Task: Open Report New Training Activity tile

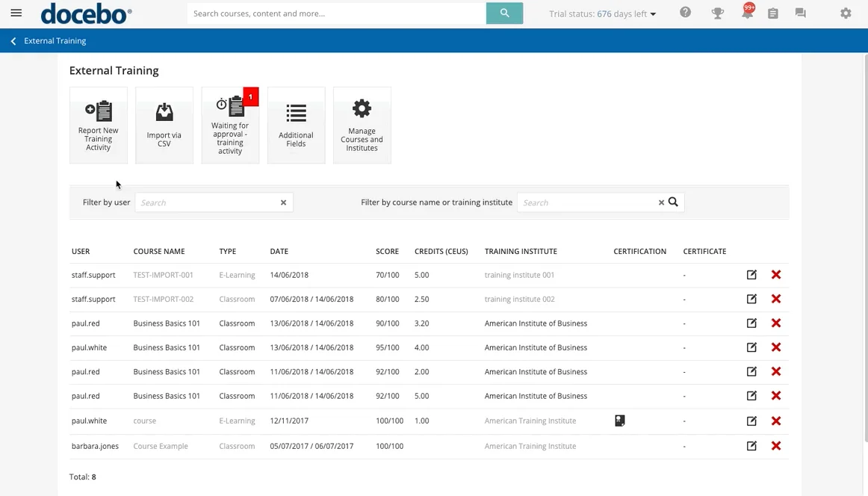Action: tap(99, 125)
